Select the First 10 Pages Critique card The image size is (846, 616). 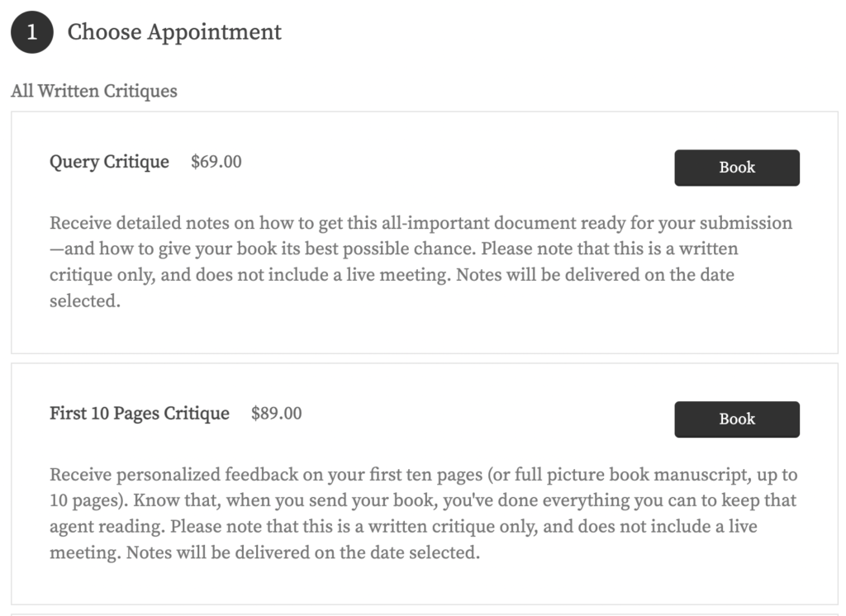(423, 483)
